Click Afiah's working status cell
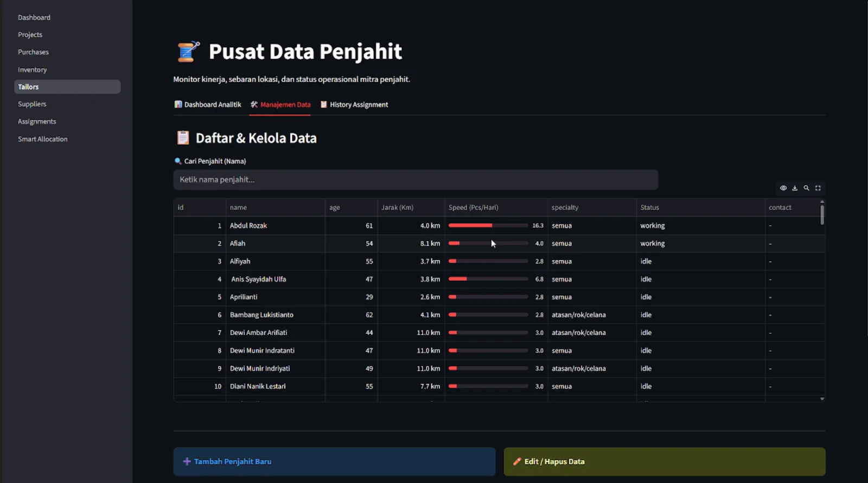This screenshot has width=868, height=483. pyautogui.click(x=701, y=243)
